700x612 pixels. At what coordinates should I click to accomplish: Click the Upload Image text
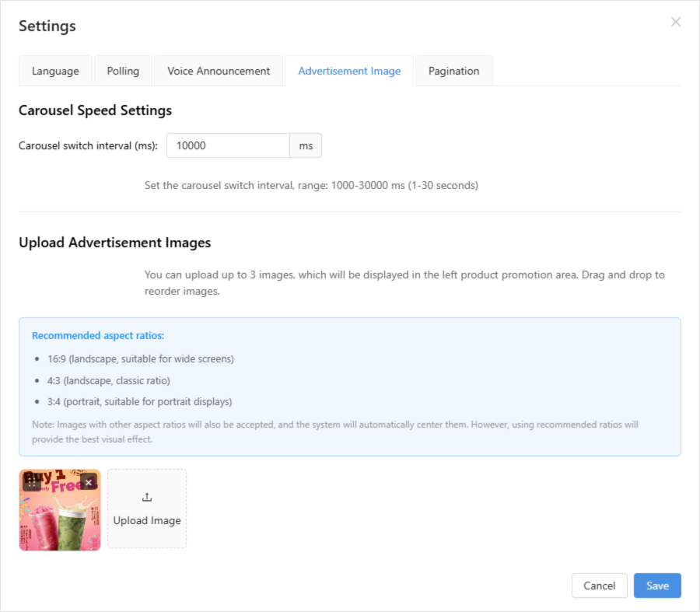coord(147,520)
